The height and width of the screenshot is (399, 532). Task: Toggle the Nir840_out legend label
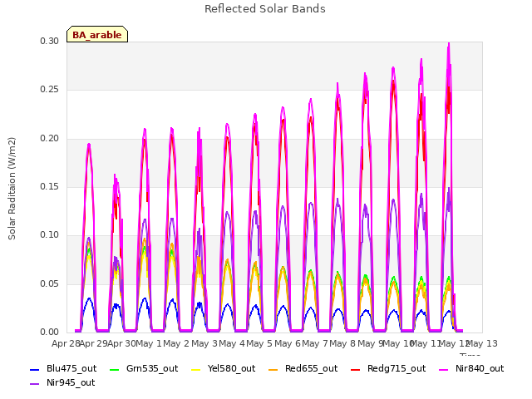[x=480, y=368]
